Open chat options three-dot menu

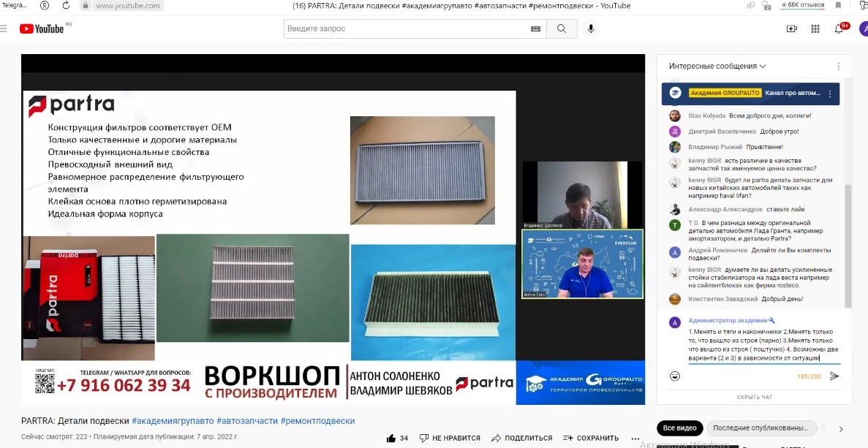click(x=839, y=66)
